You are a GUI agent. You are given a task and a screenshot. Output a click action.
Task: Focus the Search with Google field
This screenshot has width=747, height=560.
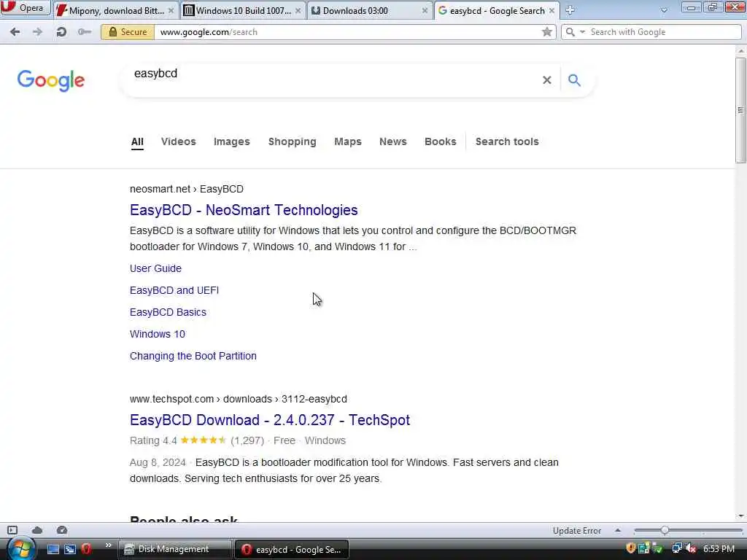(x=663, y=32)
